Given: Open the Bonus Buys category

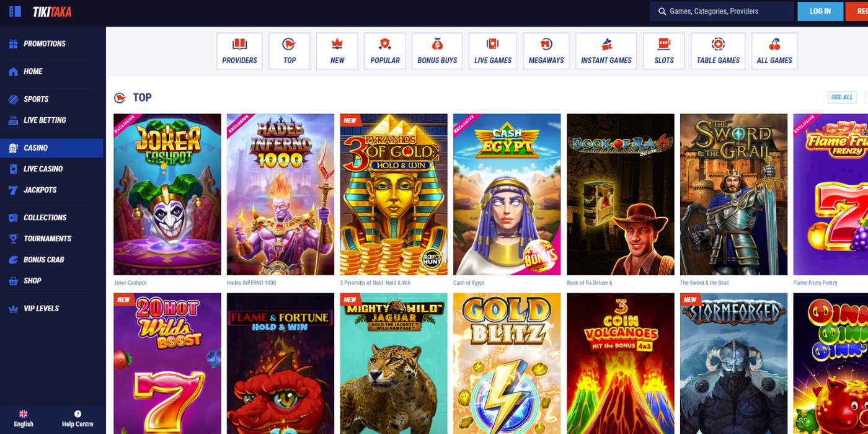Looking at the screenshot, I should (x=437, y=51).
